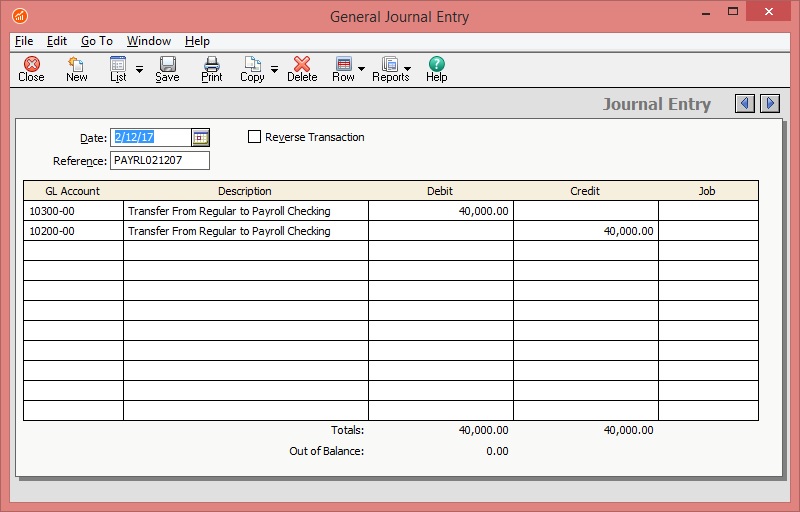Go to the previous journal entry
The width and height of the screenshot is (800, 512).
tap(744, 104)
